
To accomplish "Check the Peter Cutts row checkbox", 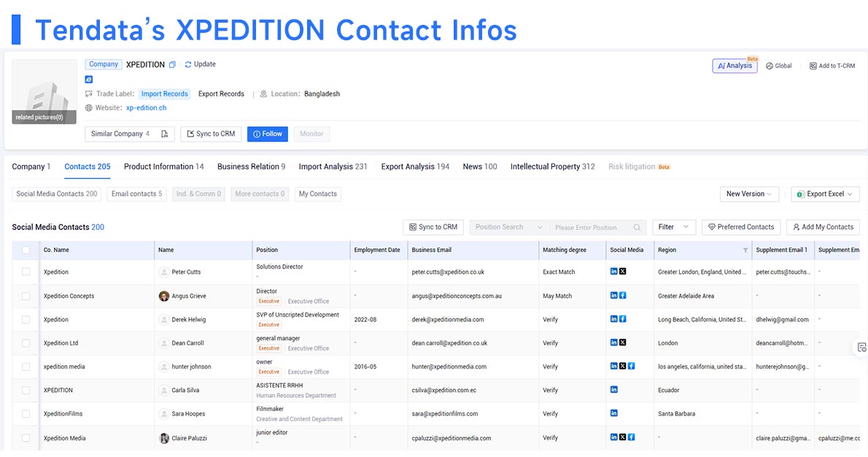I will pos(26,272).
